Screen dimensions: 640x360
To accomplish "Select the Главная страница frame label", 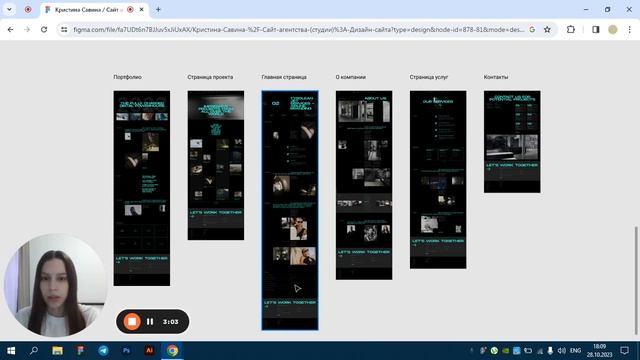I will tap(284, 77).
